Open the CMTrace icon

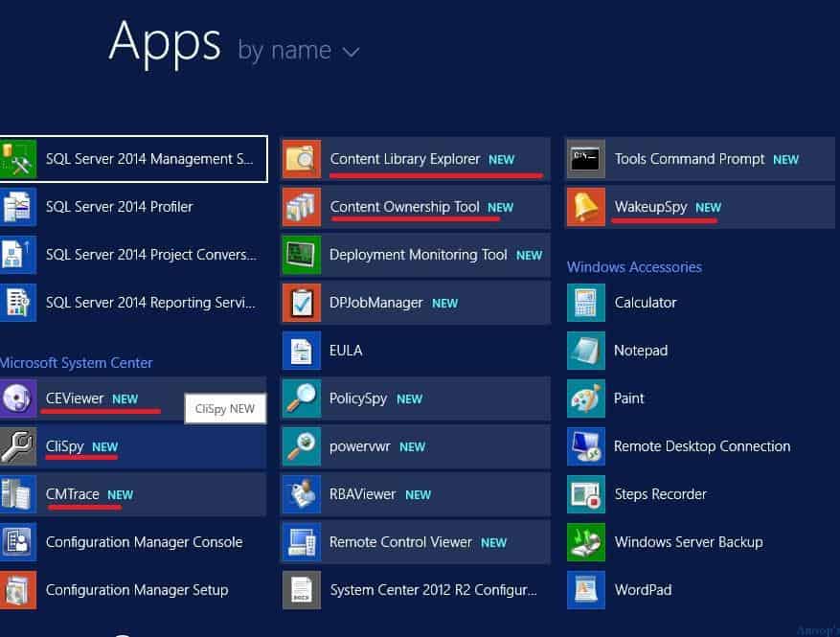pos(18,494)
